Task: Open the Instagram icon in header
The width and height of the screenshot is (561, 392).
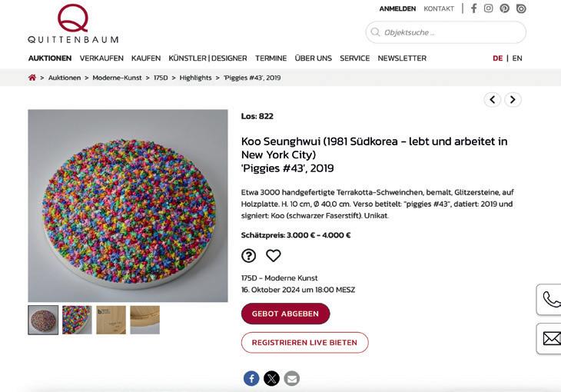Action: coord(488,8)
